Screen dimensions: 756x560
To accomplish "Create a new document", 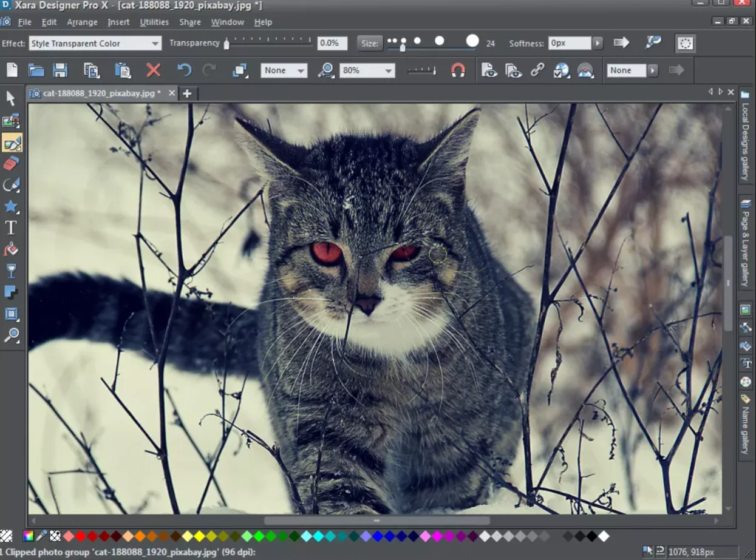I will pyautogui.click(x=12, y=70).
